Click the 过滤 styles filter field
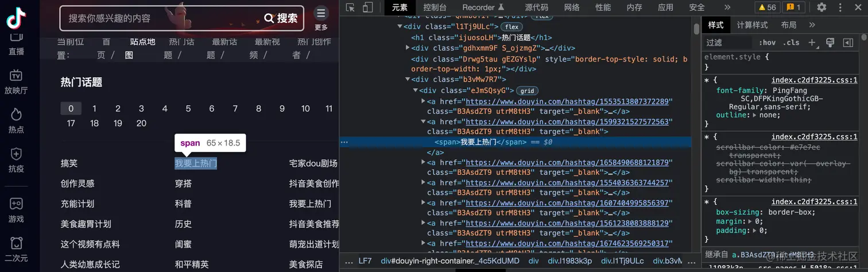This screenshot has height=272, width=868. click(727, 43)
